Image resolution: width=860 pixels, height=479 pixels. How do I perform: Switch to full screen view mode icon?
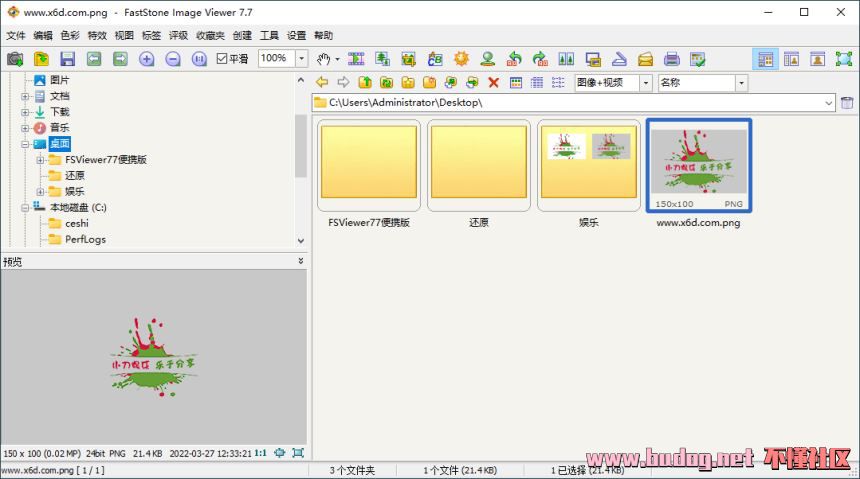pos(843,59)
